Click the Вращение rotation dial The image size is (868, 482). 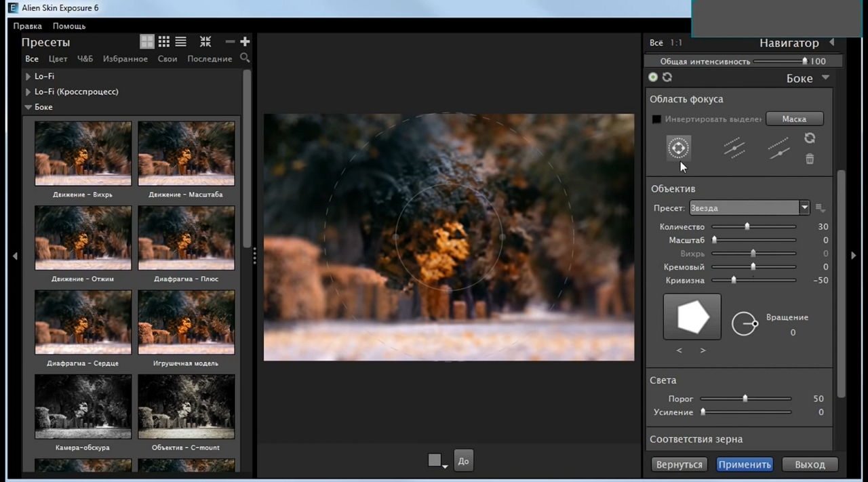[x=745, y=323]
